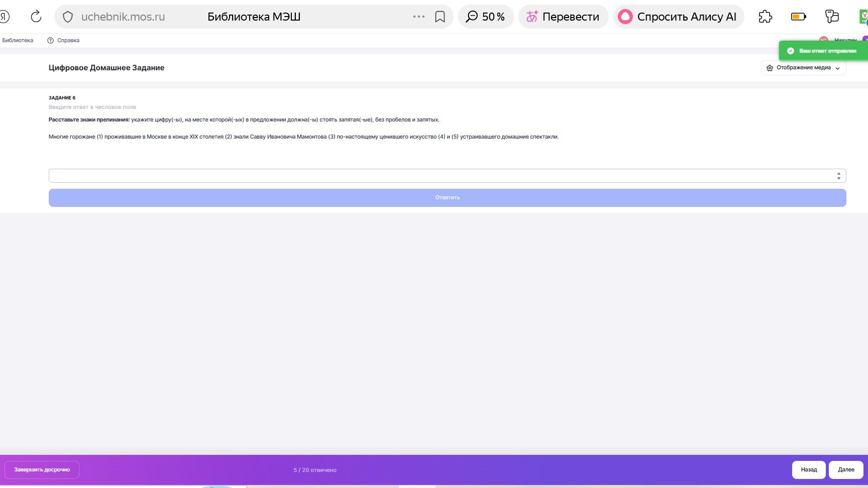Go to next task with Далее
868x488 pixels.
846,470
